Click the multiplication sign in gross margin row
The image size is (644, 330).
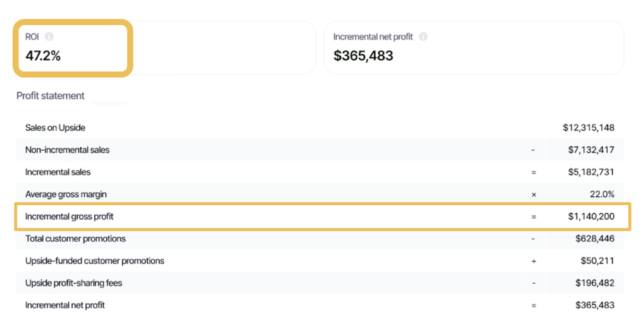coord(534,195)
